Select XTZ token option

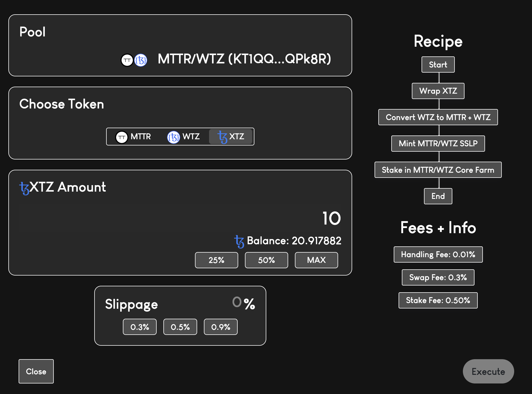(x=231, y=137)
